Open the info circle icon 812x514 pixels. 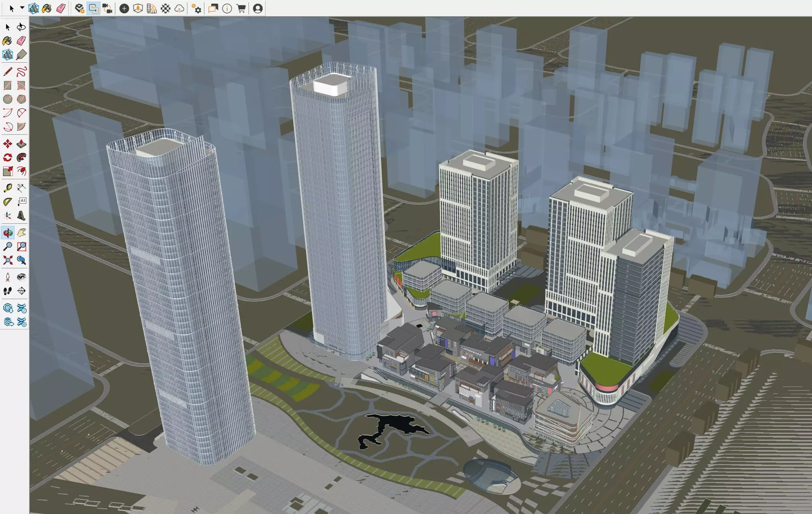[x=227, y=8]
